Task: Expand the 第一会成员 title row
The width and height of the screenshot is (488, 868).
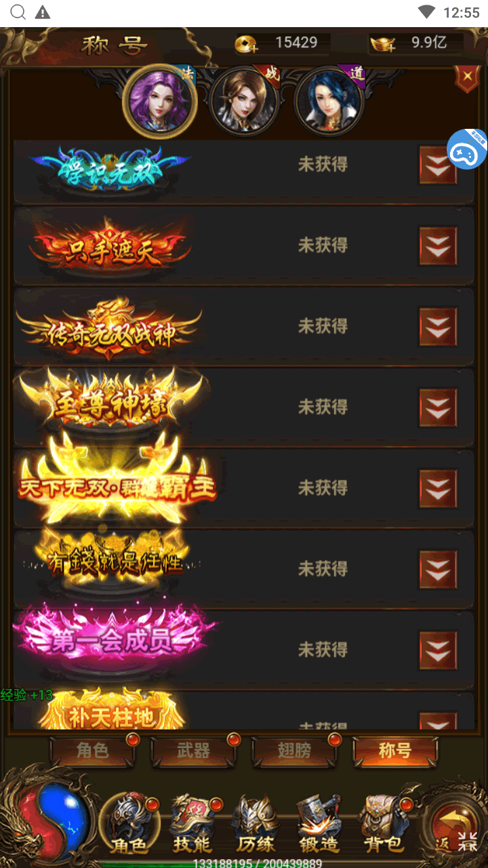Action: (x=438, y=650)
